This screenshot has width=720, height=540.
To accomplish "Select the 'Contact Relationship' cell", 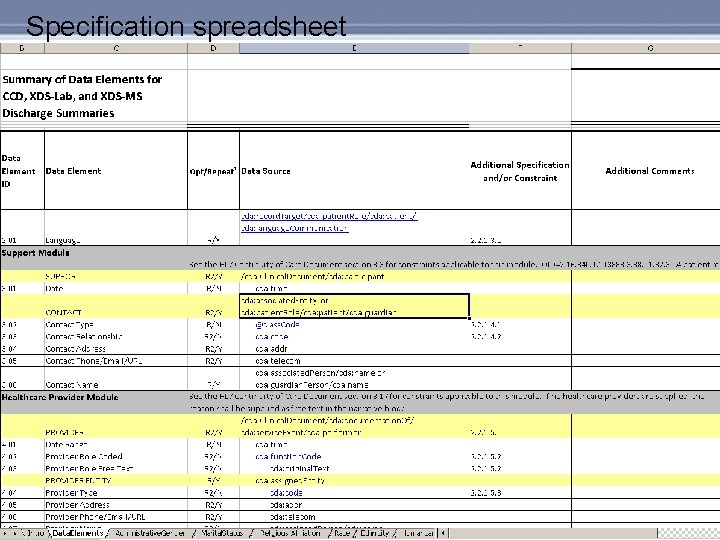I will pyautogui.click(x=116, y=337).
